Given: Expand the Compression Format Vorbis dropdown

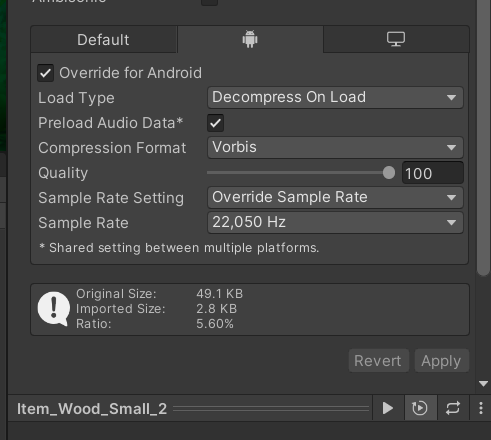Looking at the screenshot, I should coord(335,147).
